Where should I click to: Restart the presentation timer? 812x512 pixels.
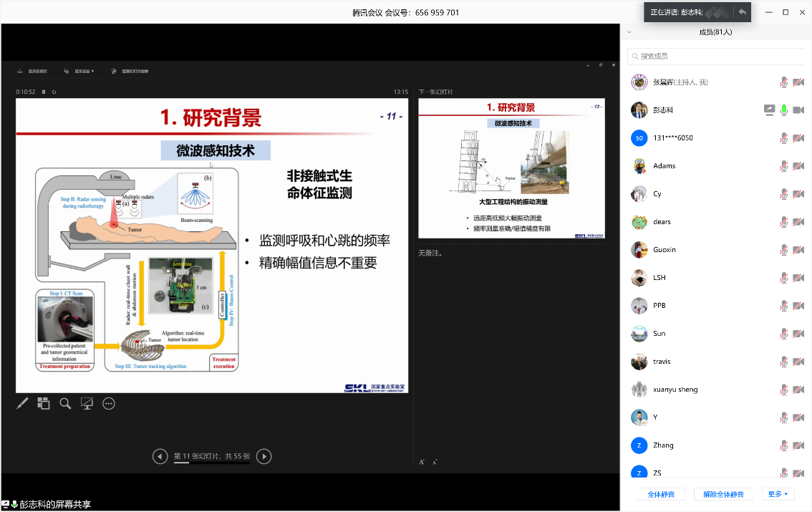56,92
